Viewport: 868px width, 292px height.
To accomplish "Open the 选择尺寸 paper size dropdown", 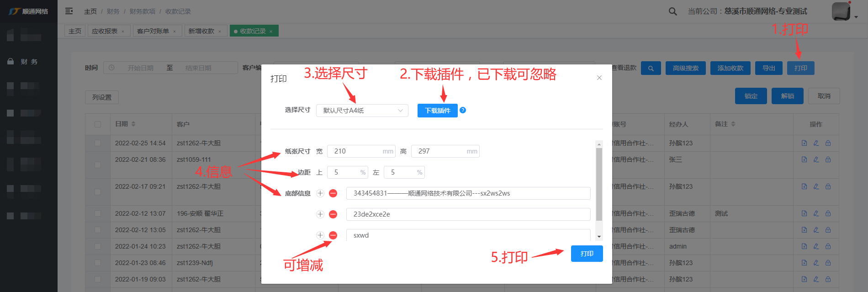I will pos(362,111).
